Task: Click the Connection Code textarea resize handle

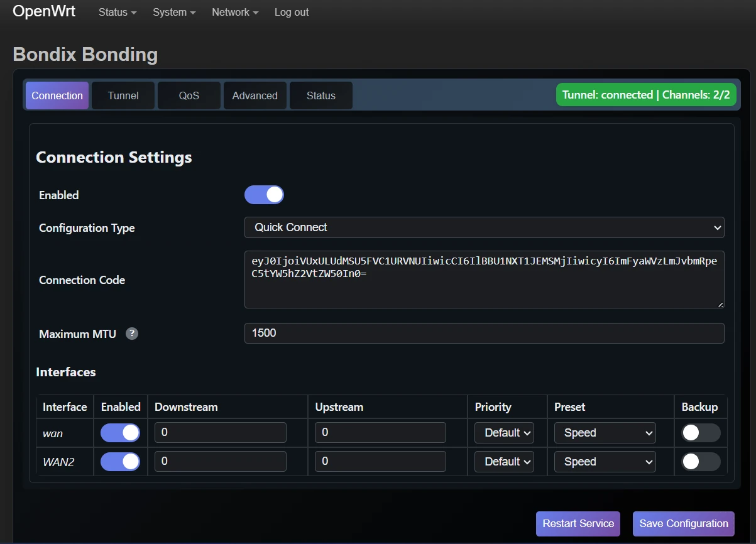Action: pos(720,304)
